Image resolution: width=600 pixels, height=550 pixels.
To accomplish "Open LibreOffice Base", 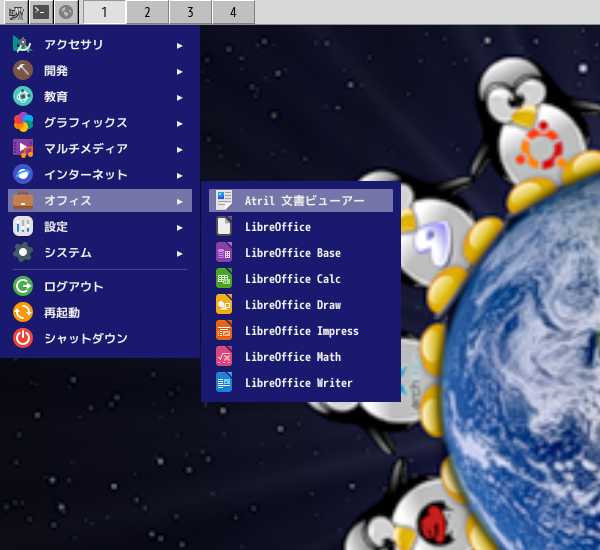I will coord(301,253).
